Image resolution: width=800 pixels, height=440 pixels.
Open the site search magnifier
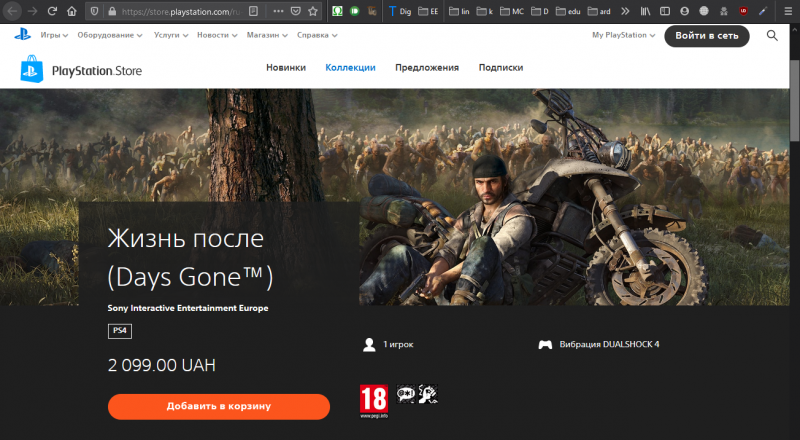point(772,36)
